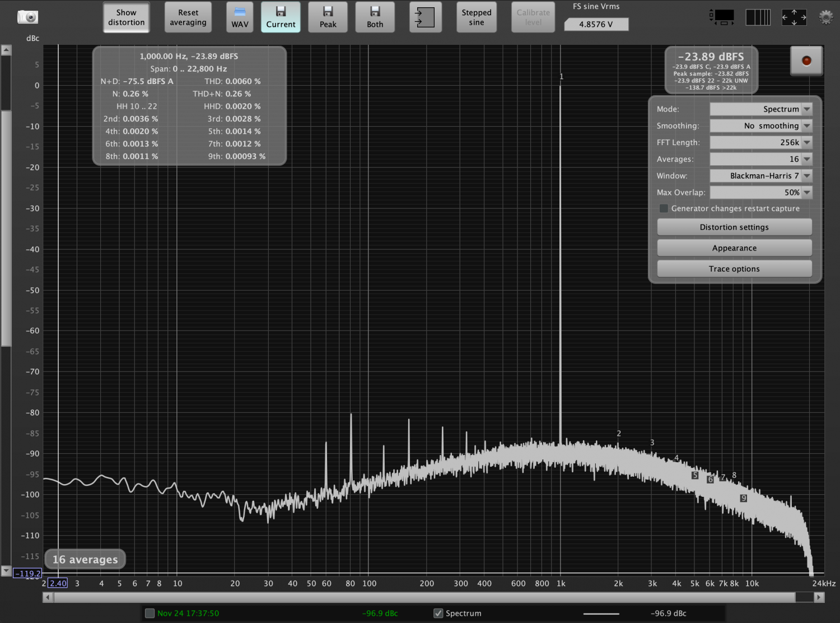The height and width of the screenshot is (623, 840).
Task: Click the N+D: -75.5 dBFS A value
Action: point(137,81)
